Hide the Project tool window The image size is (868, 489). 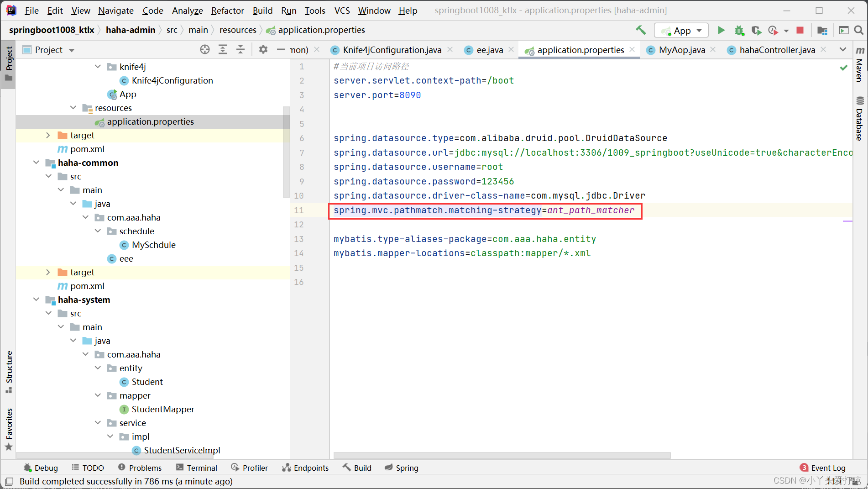(x=281, y=50)
